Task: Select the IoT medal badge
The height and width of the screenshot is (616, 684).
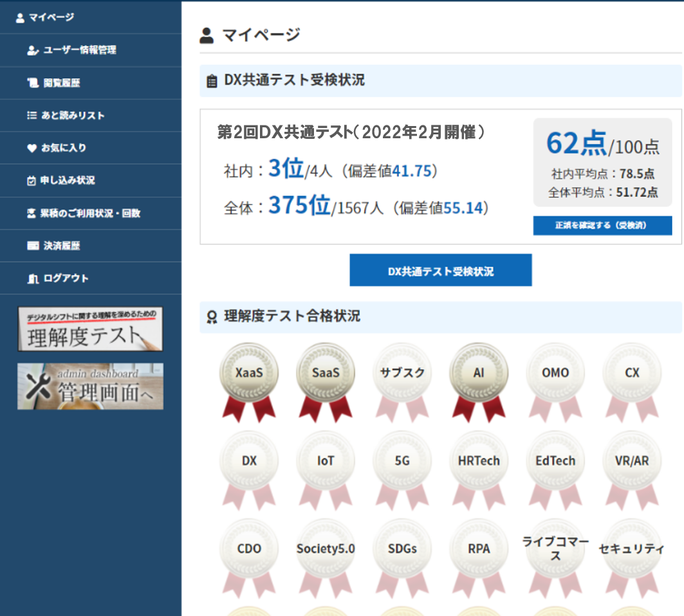Action: tap(326, 470)
